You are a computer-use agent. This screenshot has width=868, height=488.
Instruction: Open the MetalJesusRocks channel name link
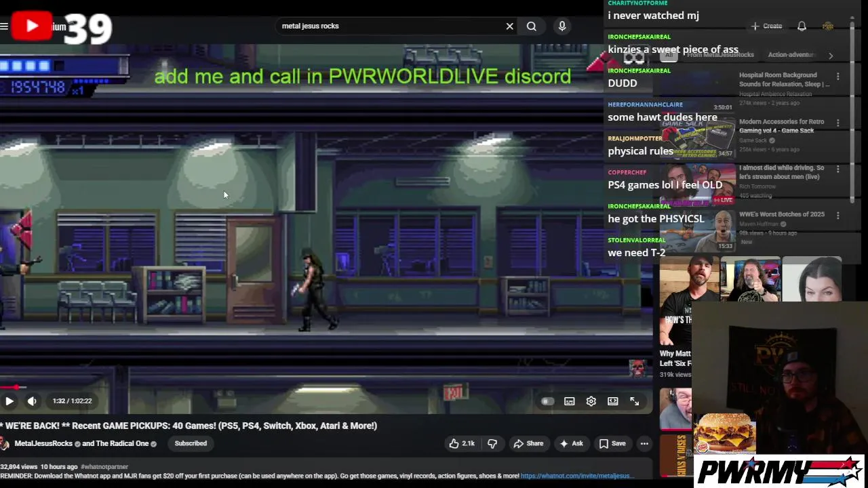pyautogui.click(x=43, y=444)
